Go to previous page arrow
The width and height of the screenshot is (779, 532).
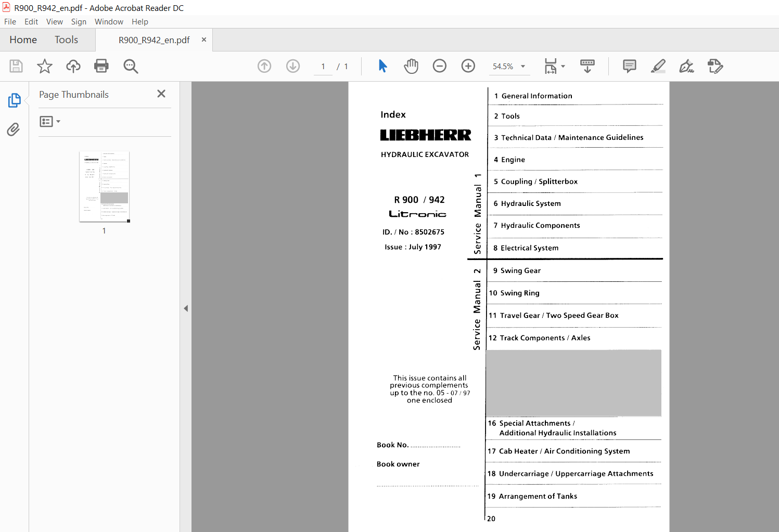264,66
